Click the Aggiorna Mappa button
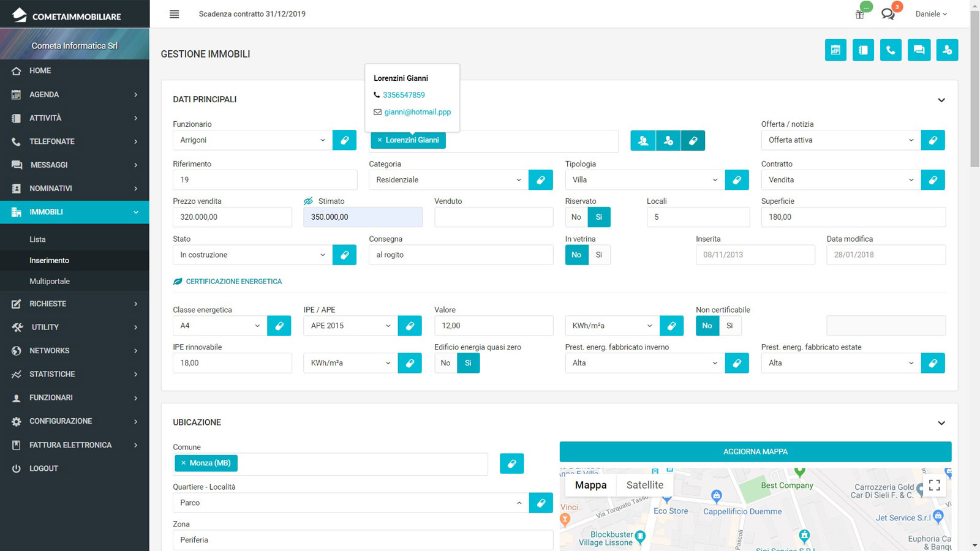 click(755, 452)
